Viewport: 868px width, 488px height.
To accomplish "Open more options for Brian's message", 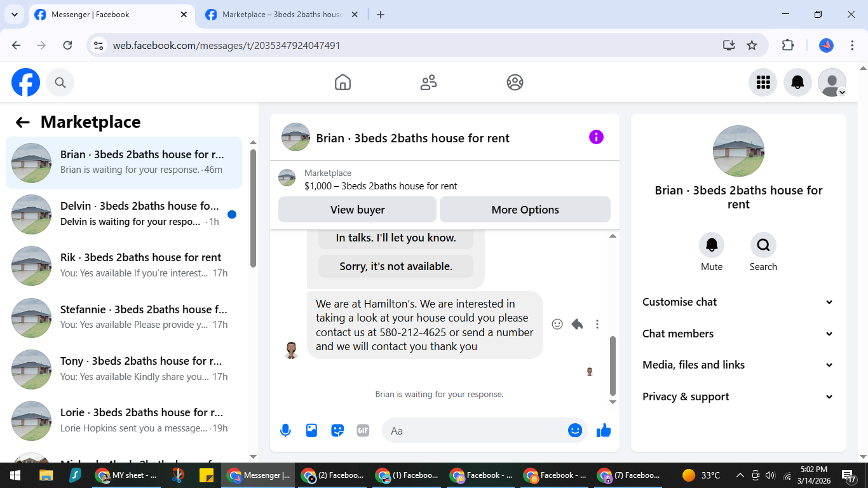I will (597, 324).
